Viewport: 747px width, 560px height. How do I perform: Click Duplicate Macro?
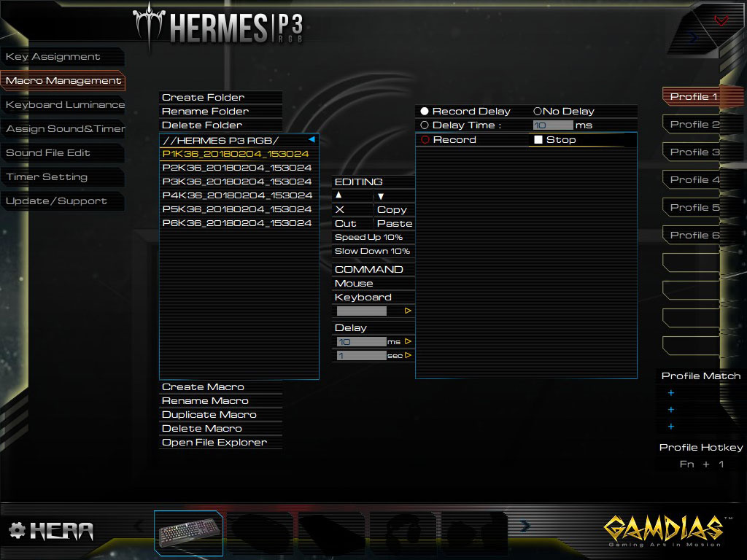pyautogui.click(x=220, y=414)
